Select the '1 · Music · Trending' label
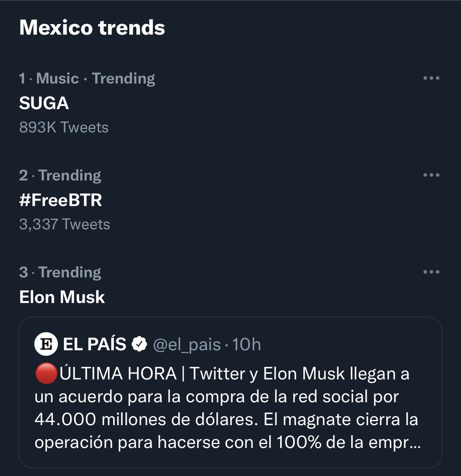Image resolution: width=461 pixels, height=476 pixels. pos(87,79)
